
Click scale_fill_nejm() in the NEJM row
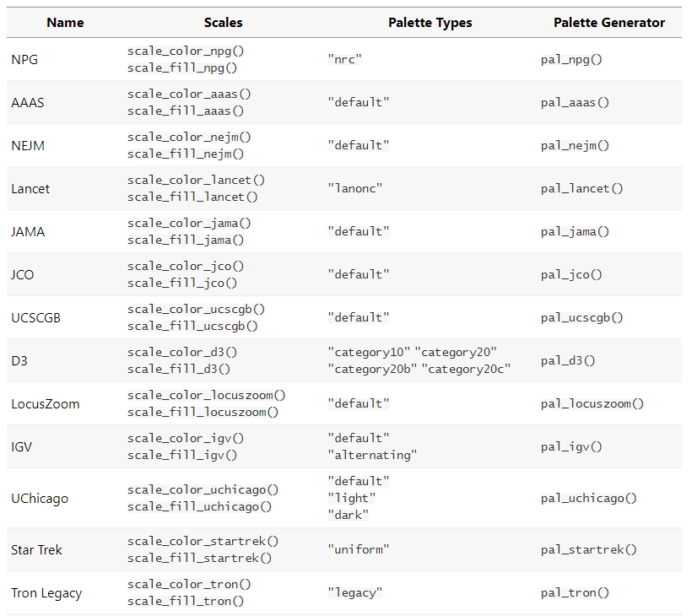(186, 154)
